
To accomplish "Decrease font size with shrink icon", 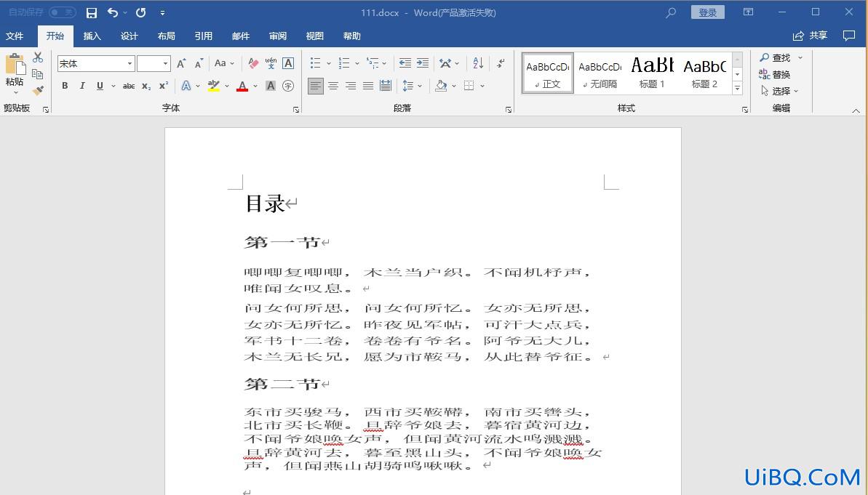I will pyautogui.click(x=199, y=64).
